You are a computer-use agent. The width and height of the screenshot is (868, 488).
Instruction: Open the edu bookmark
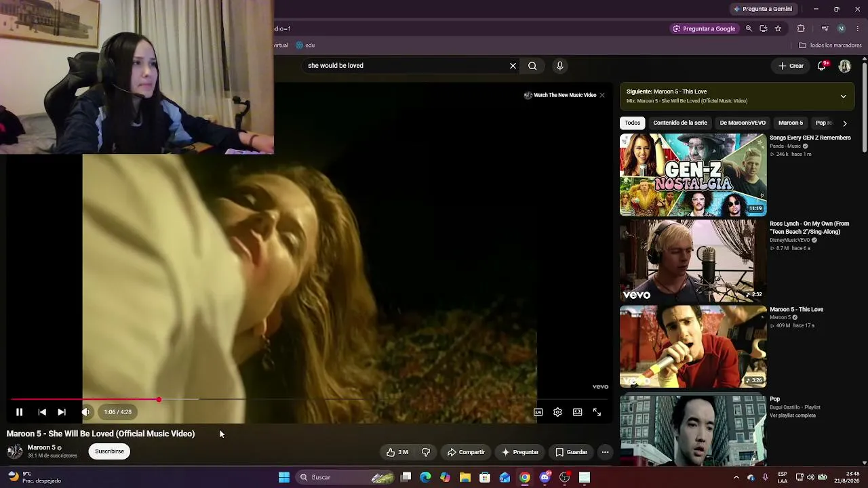pos(305,45)
